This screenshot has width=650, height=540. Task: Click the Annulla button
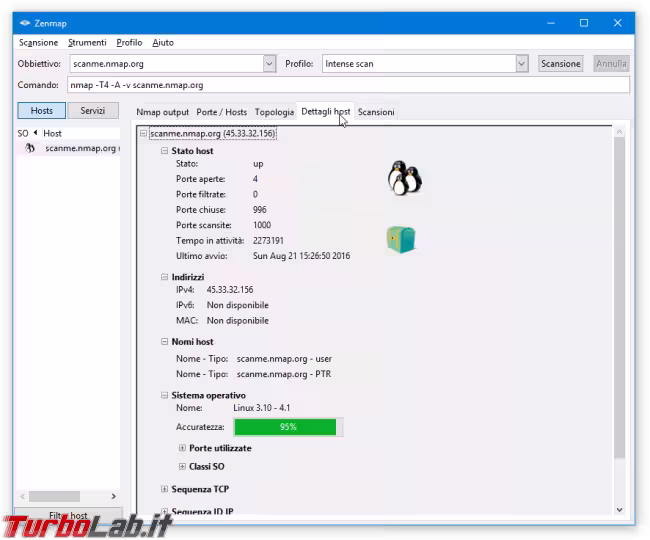611,64
